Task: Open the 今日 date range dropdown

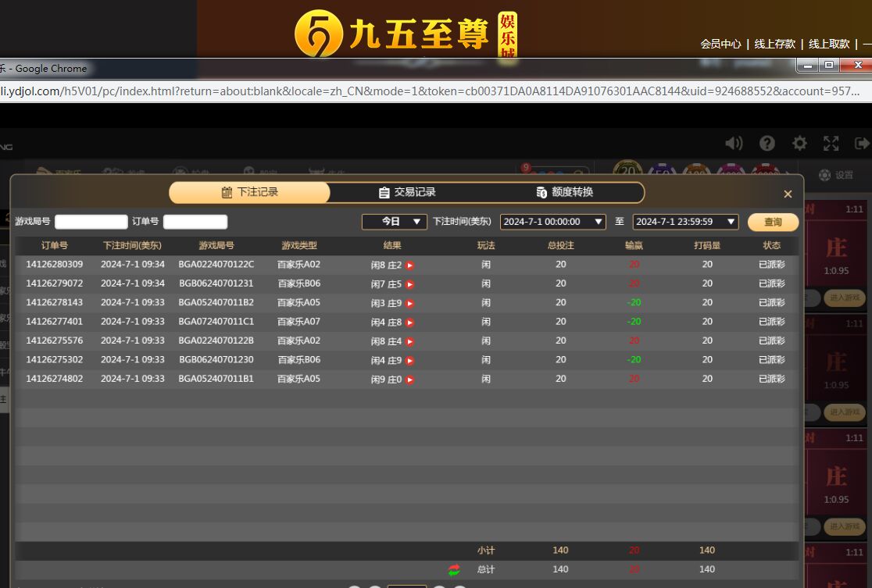Action: [x=395, y=222]
